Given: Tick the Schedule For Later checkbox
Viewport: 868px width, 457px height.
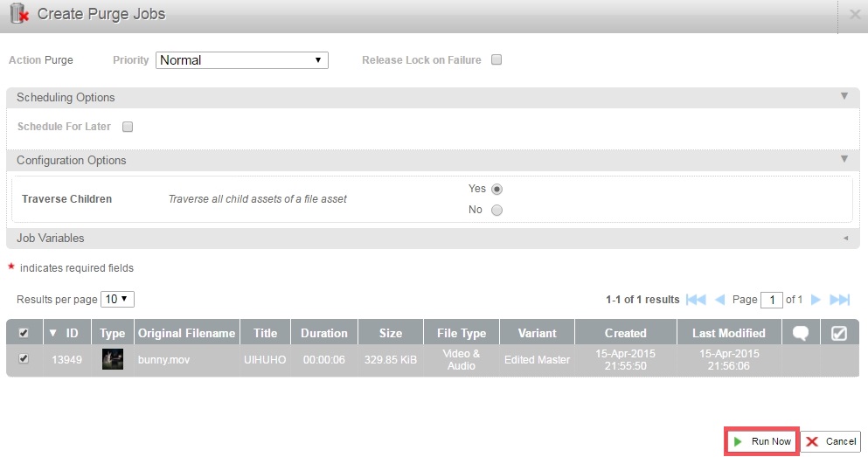Looking at the screenshot, I should tap(128, 127).
